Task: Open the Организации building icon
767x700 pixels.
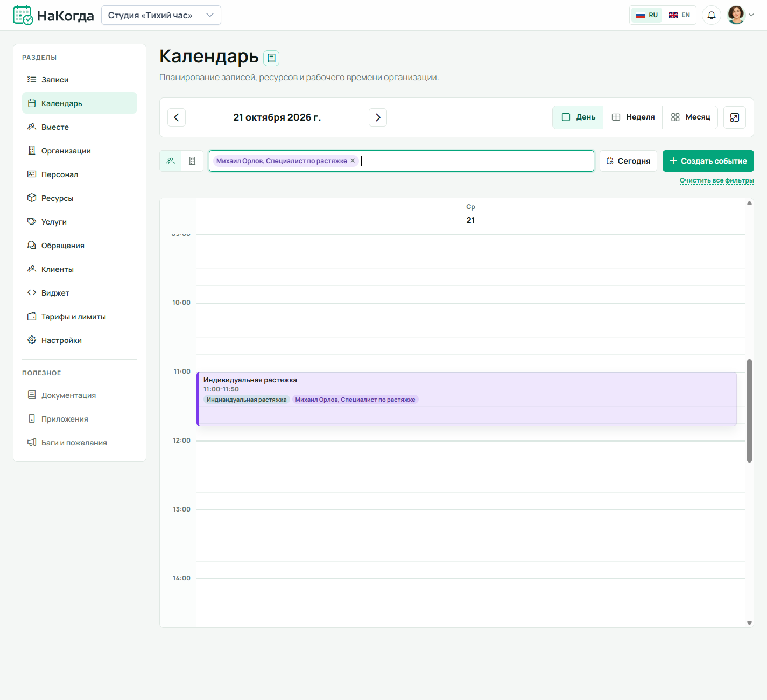Action: click(32, 150)
